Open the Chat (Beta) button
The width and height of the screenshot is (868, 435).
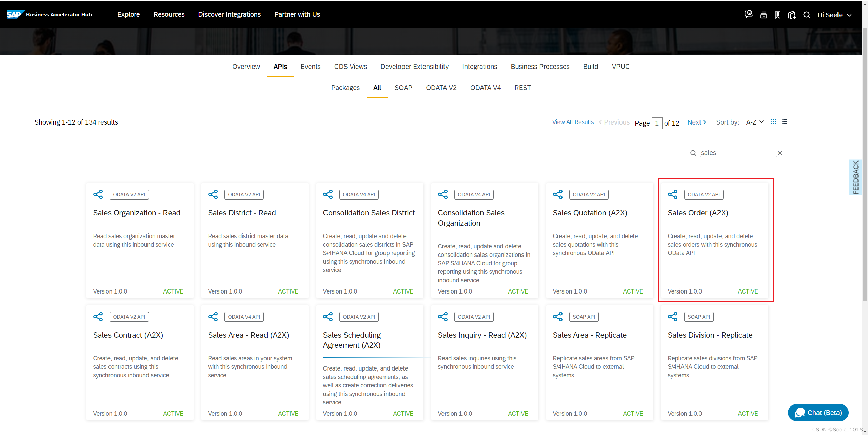point(818,413)
